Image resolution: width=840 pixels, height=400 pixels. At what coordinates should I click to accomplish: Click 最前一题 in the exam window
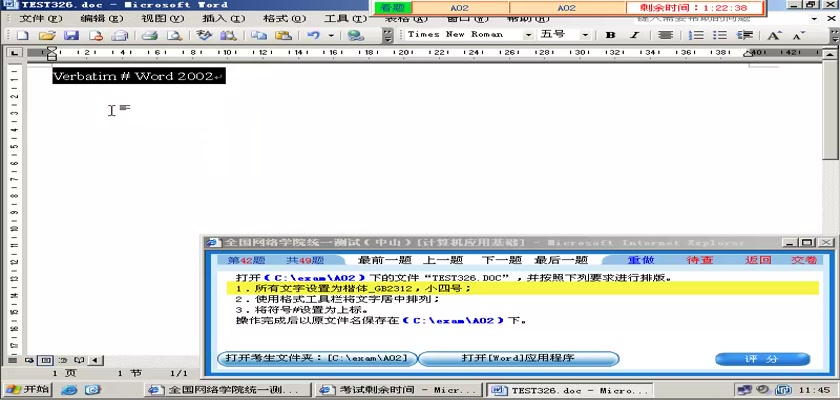384,260
